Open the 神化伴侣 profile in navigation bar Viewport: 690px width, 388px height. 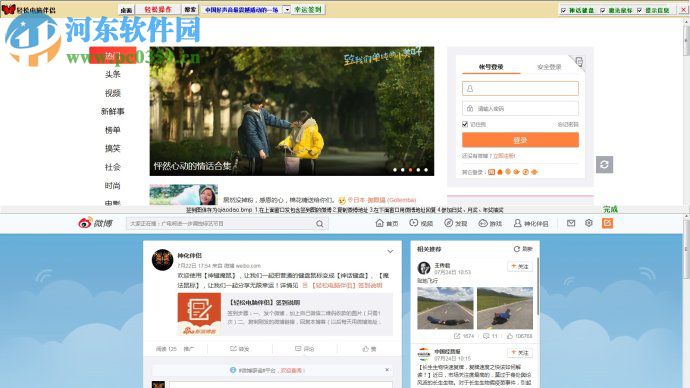click(x=531, y=223)
